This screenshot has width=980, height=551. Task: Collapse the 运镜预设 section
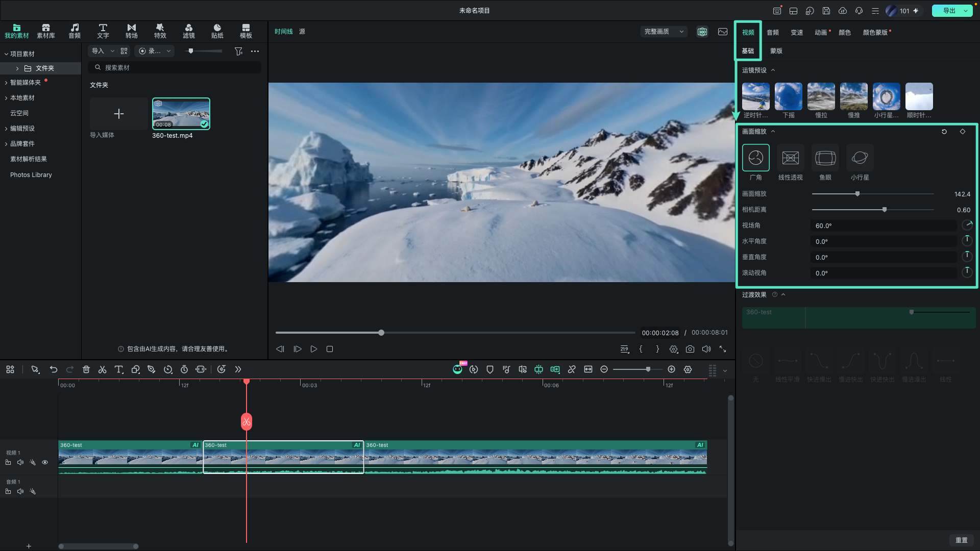pos(773,70)
